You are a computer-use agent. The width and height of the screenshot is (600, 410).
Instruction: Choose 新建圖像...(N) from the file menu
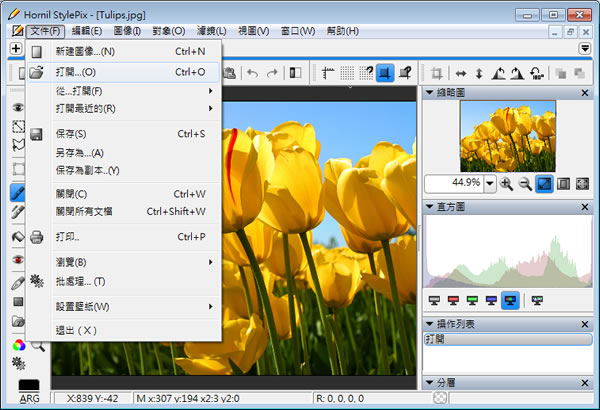click(x=124, y=51)
